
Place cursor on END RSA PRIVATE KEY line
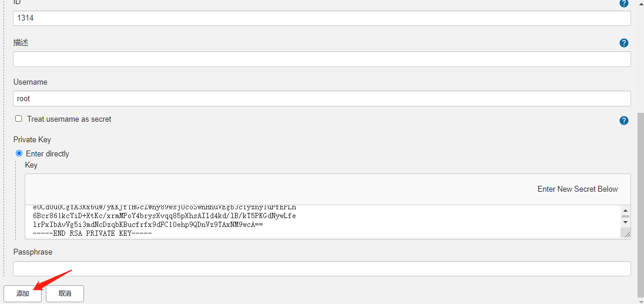click(x=92, y=233)
